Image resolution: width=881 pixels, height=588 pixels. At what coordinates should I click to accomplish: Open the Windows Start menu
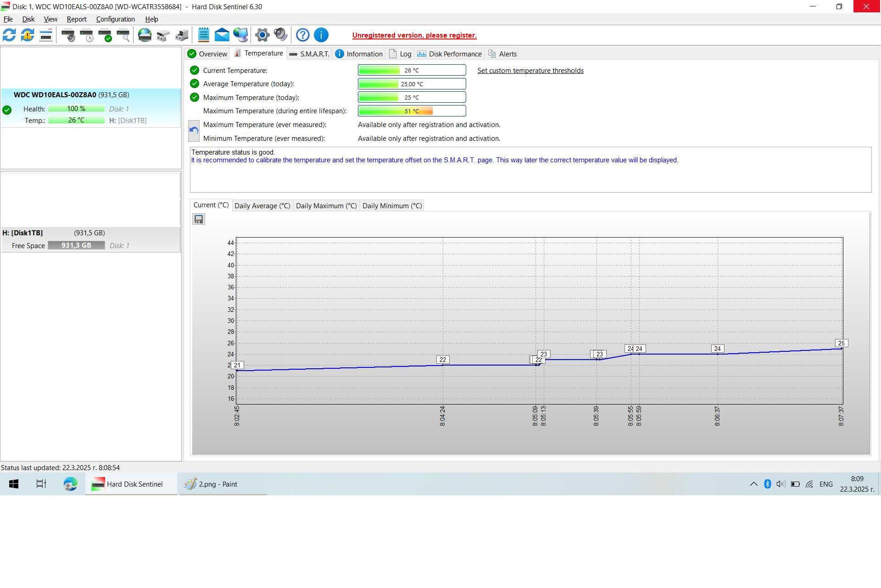click(x=14, y=484)
